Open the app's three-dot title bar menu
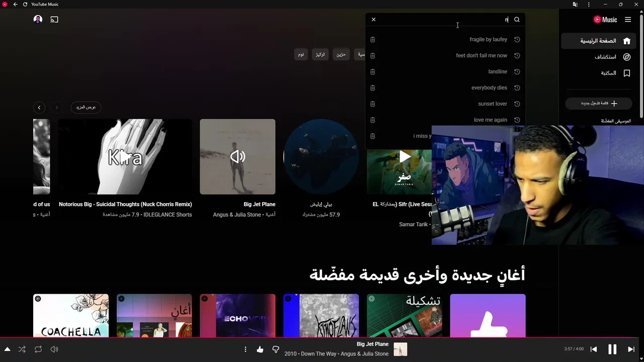This screenshot has width=644, height=362. (x=589, y=5)
